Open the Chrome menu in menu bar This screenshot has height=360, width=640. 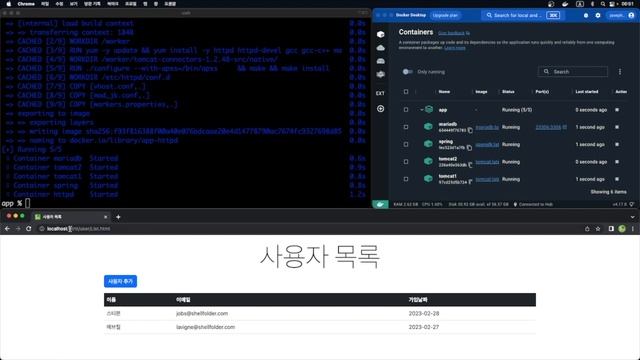point(26,4)
